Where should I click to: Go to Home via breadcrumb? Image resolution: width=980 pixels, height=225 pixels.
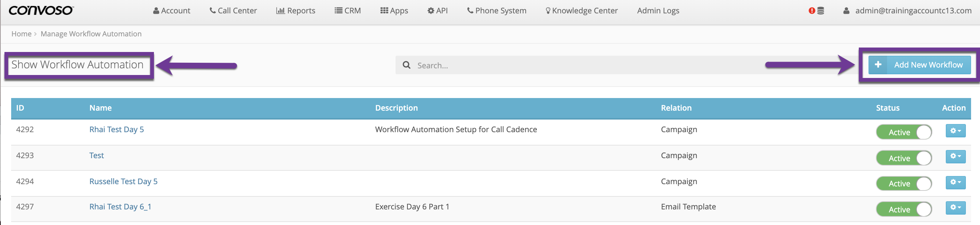(x=21, y=34)
